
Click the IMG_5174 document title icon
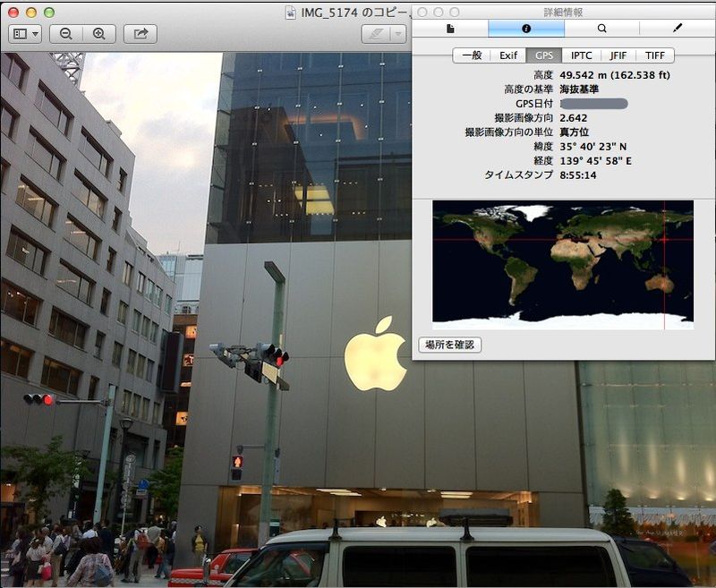tap(290, 13)
